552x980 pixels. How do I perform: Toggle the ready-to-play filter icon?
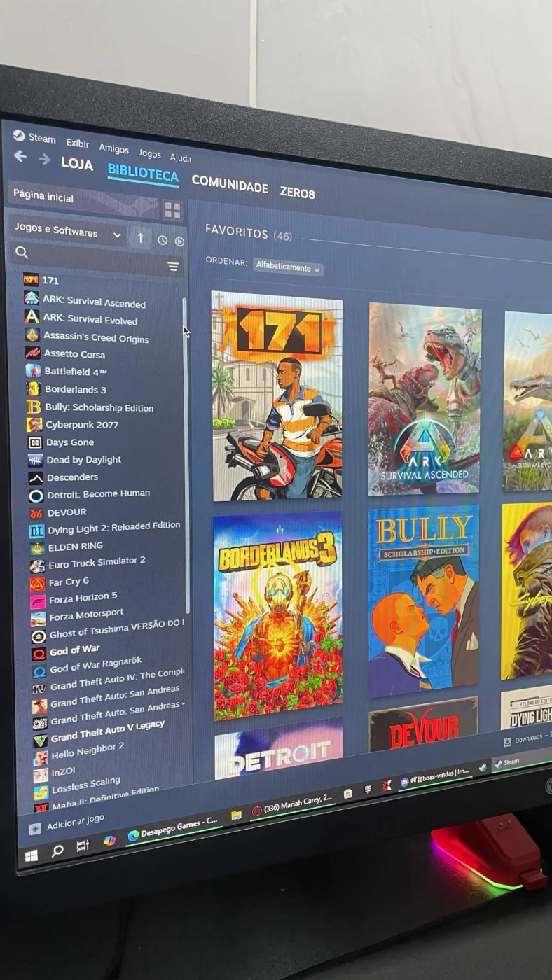tap(179, 241)
